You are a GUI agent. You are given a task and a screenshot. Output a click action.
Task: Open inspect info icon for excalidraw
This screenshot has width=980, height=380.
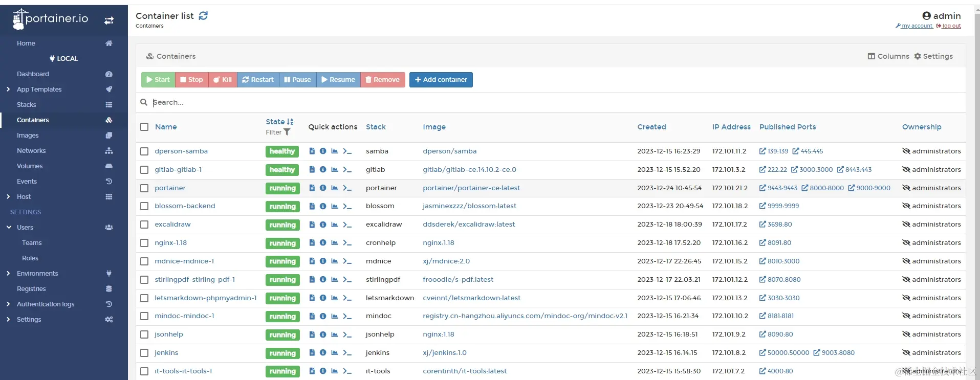323,225
